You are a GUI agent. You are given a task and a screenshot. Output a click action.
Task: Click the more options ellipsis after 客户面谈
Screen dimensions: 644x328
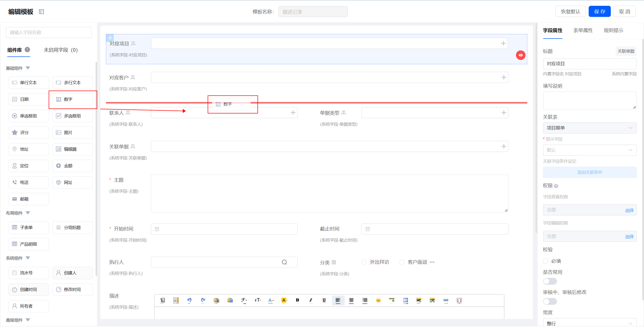432,262
